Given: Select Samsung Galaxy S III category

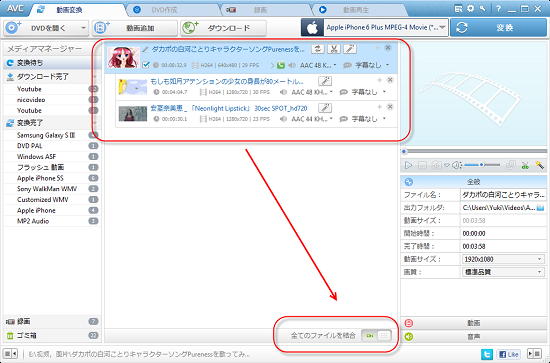Looking at the screenshot, I should pyautogui.click(x=52, y=135).
